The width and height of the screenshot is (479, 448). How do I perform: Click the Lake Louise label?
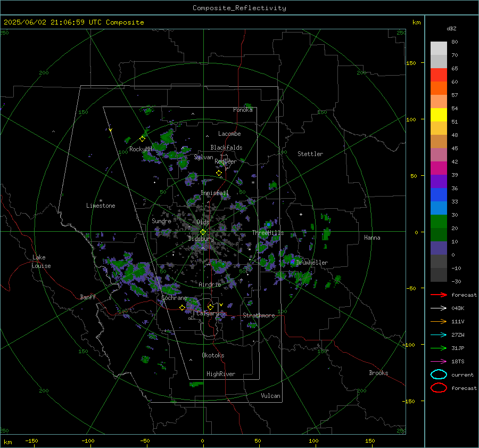pyautogui.click(x=41, y=262)
